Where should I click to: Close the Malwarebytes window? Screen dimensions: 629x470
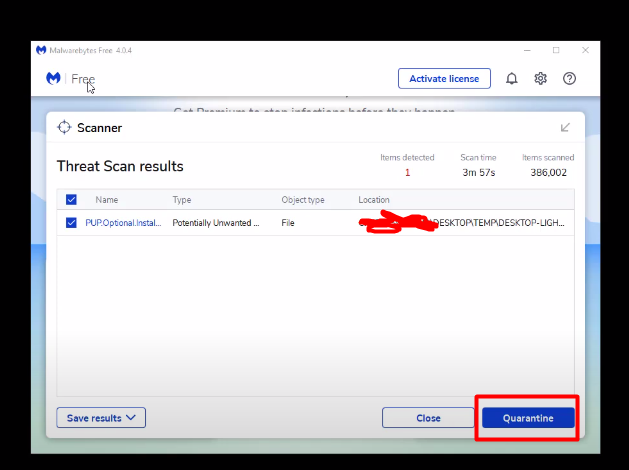585,50
